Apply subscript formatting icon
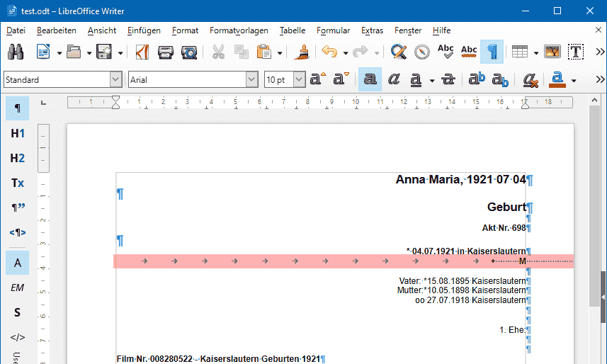This screenshot has height=364, width=607. coord(500,79)
